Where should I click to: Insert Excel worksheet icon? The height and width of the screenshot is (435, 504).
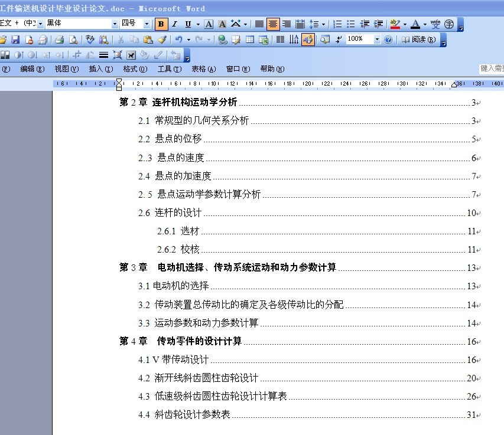264,40
